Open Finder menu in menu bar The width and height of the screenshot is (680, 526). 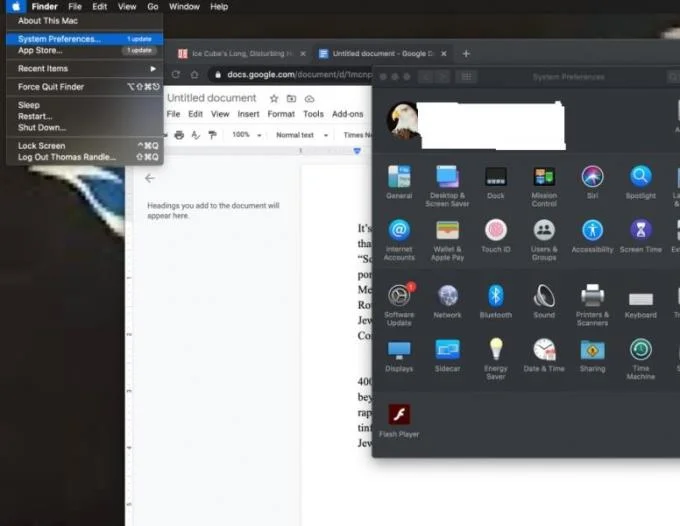45,7
